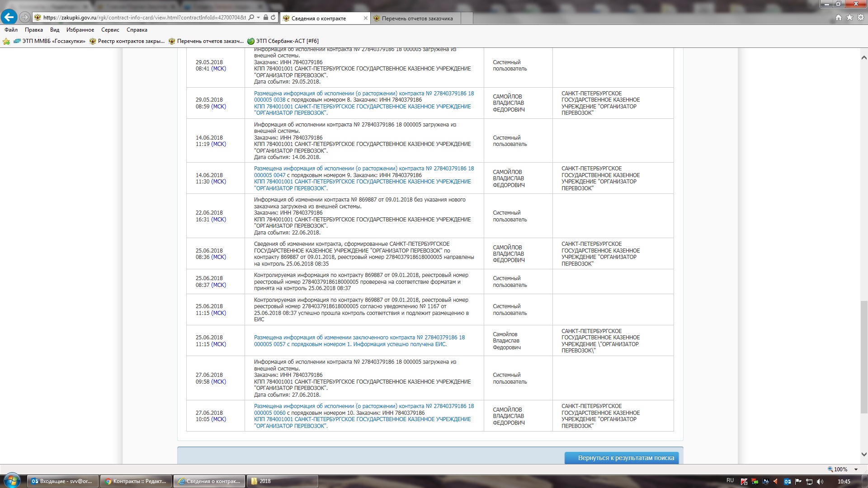Open the zoom level 100% dropdown
The height and width of the screenshot is (488, 868).
tap(856, 469)
